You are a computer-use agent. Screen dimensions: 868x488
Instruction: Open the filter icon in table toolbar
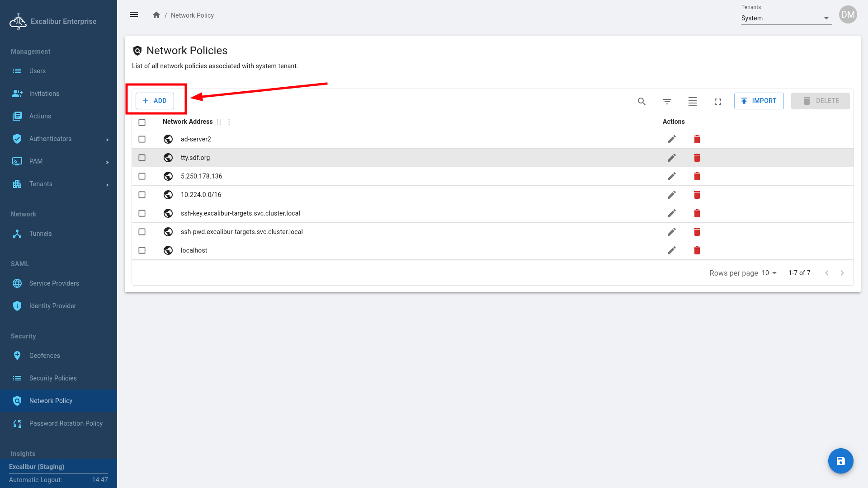click(667, 102)
